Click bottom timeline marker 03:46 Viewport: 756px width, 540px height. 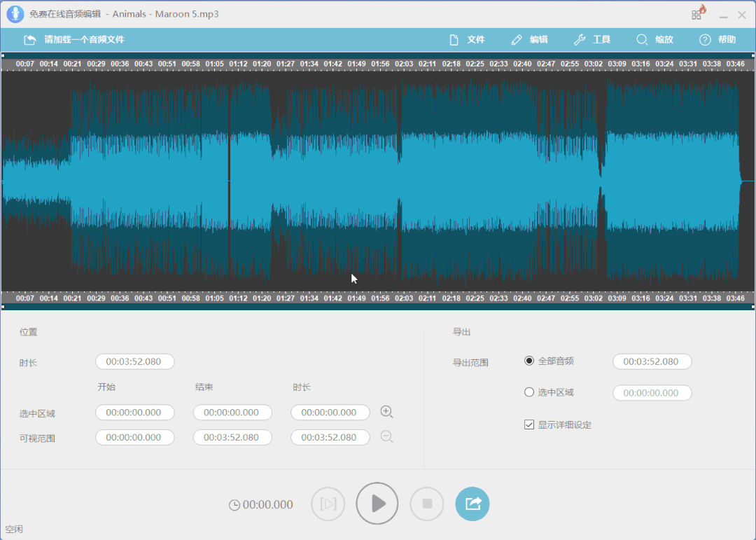(x=735, y=298)
